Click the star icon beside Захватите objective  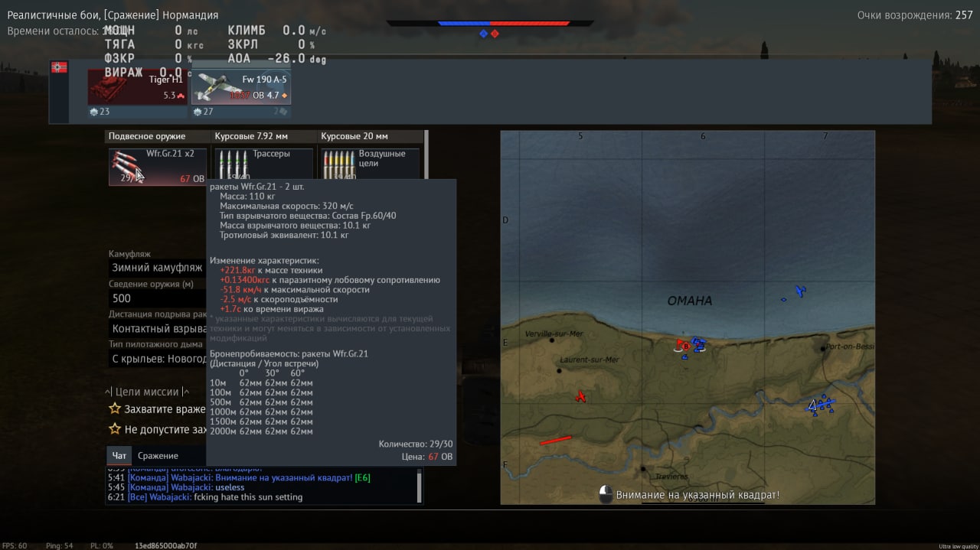pos(115,408)
